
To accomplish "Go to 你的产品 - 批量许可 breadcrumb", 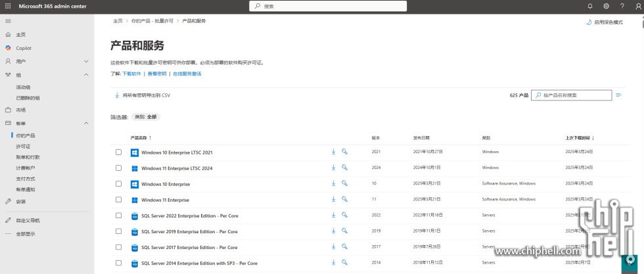I will (x=152, y=20).
